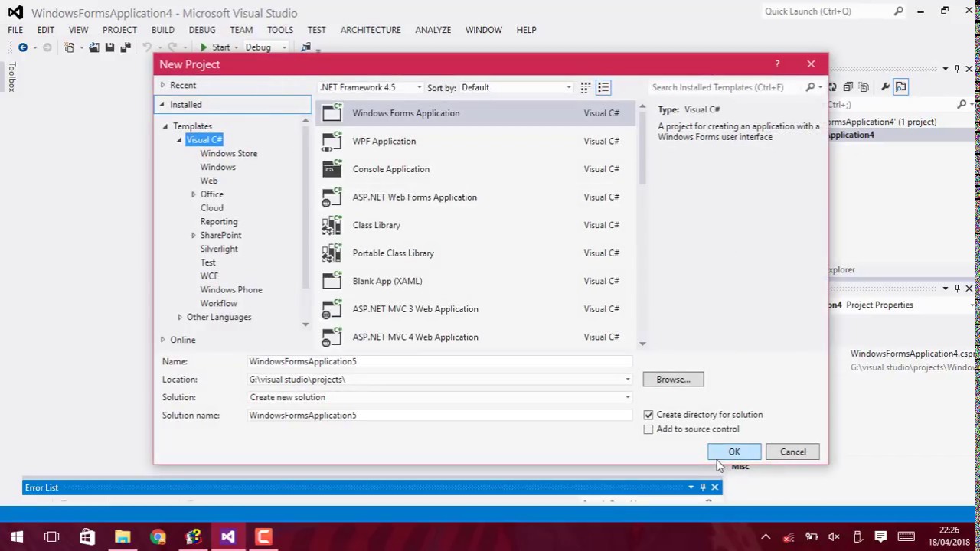Pin the Error List panel
Viewport: 980px width, 551px height.
(x=703, y=487)
